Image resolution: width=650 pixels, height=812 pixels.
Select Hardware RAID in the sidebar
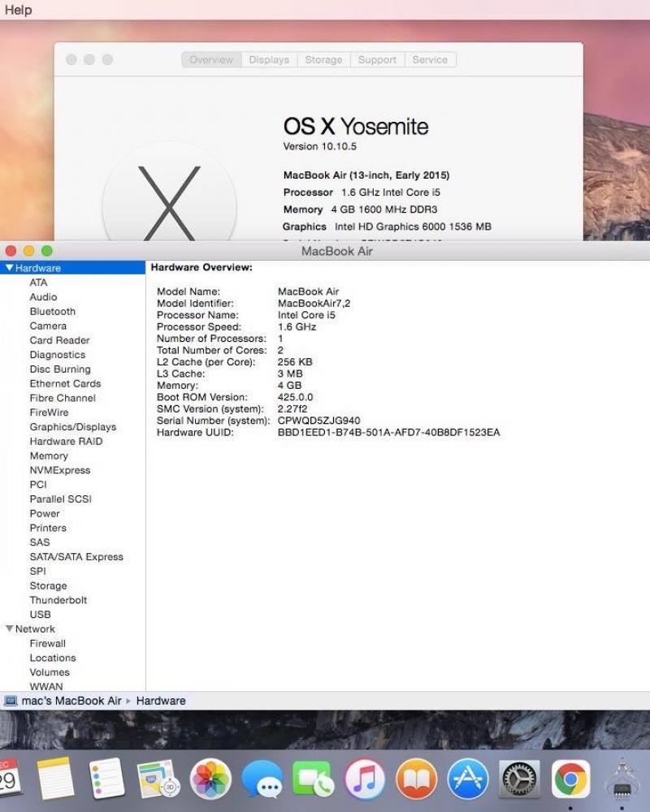pos(67,442)
